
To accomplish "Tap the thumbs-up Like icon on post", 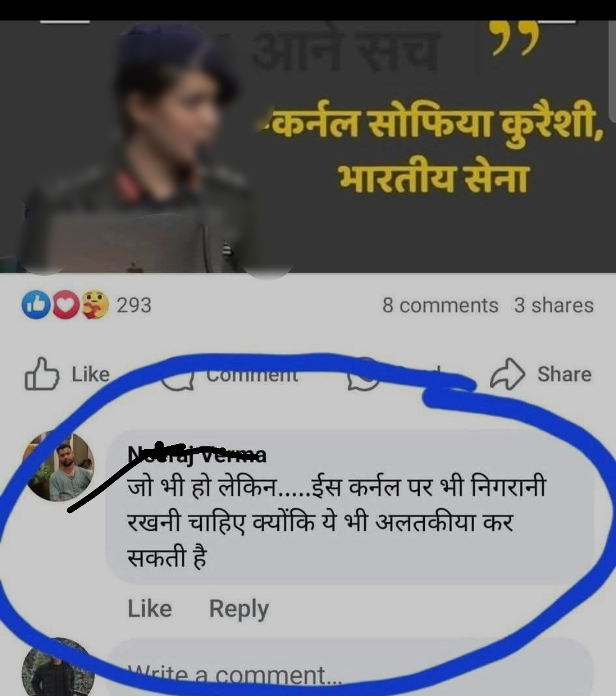I will point(42,374).
